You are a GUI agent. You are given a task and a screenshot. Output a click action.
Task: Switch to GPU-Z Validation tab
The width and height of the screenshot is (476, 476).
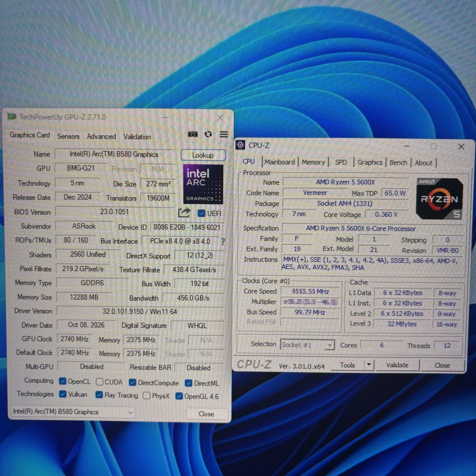137,137
